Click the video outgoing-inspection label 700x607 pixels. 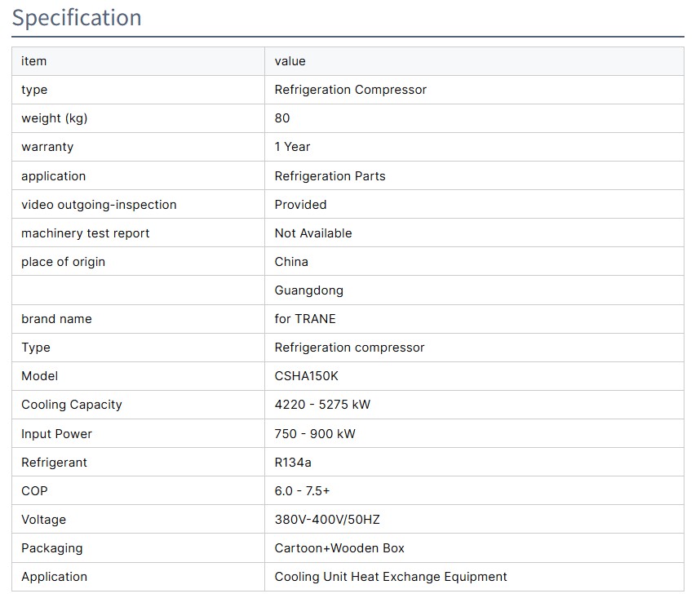99,205
